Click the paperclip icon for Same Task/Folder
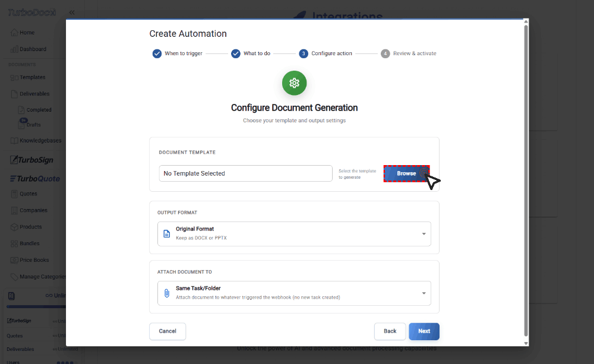This screenshot has height=364, width=594. [x=167, y=293]
